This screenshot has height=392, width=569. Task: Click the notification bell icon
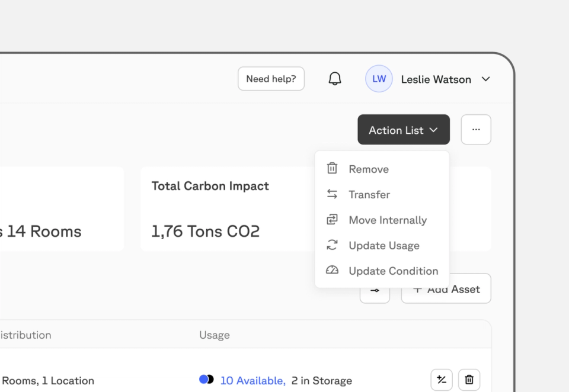(x=334, y=79)
